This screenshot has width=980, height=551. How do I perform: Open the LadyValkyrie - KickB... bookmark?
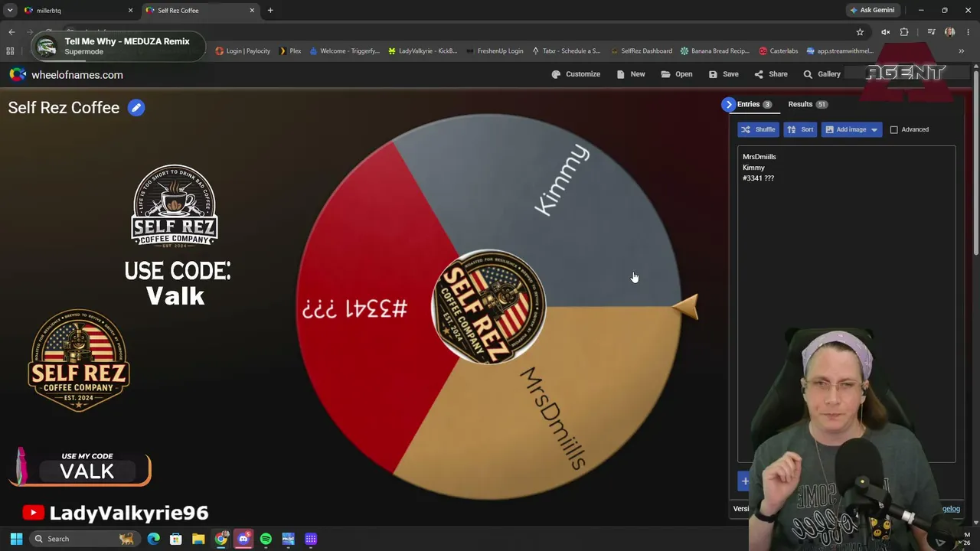pos(423,51)
